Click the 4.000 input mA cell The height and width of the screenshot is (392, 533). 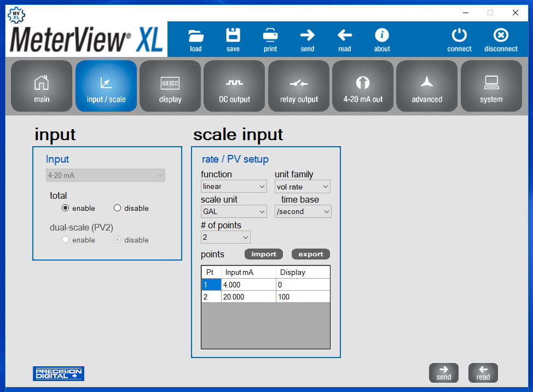point(249,285)
